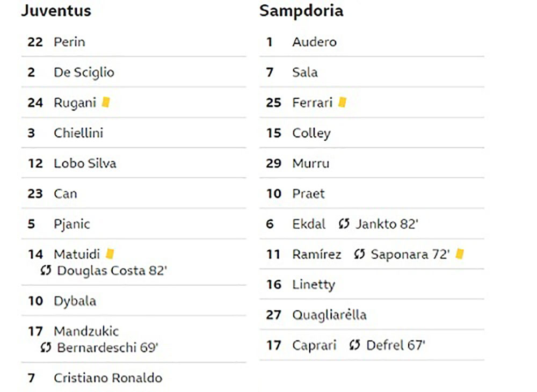The image size is (537, 392).
Task: Select the Sampdoria team heading
Action: click(x=301, y=11)
